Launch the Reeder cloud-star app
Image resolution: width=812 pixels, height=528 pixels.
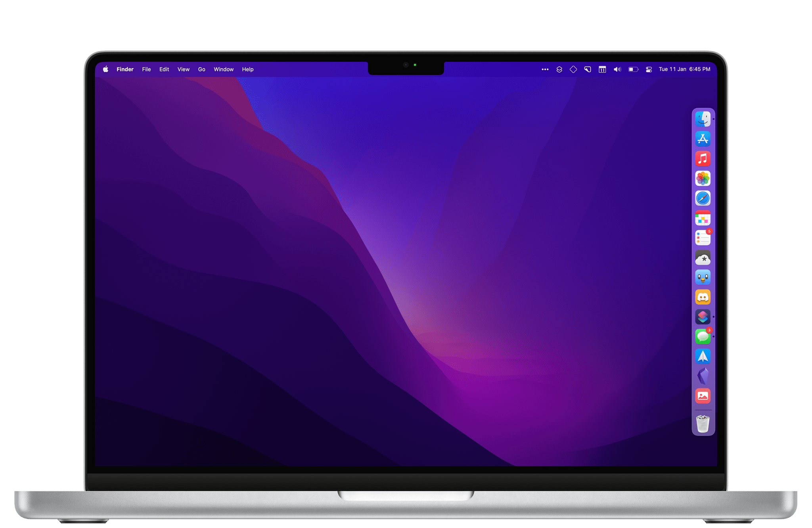pos(703,257)
